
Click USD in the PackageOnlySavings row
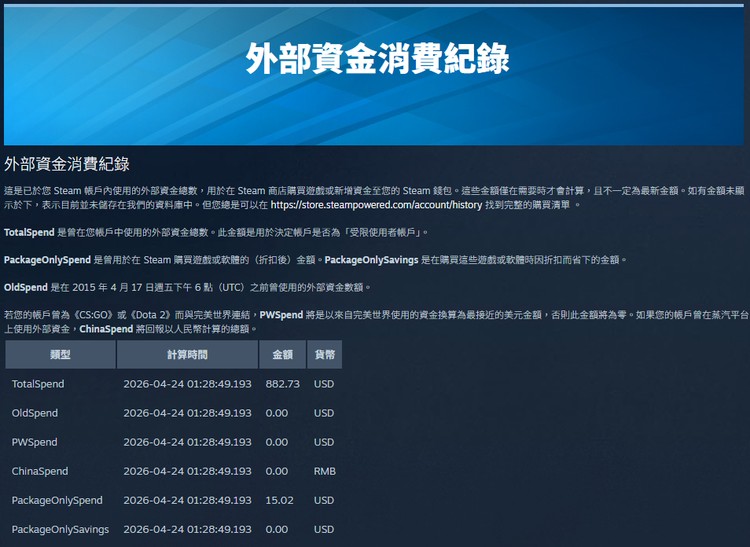pos(324,530)
